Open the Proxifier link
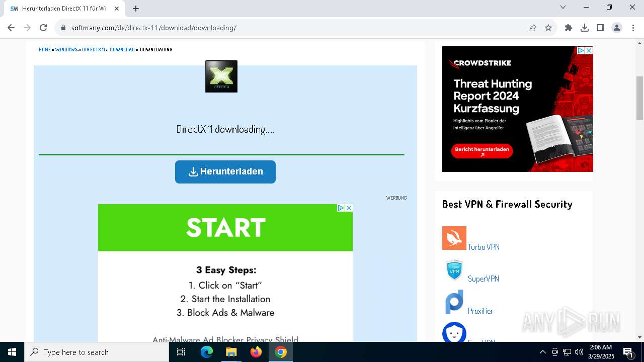644x362 pixels. 480,311
